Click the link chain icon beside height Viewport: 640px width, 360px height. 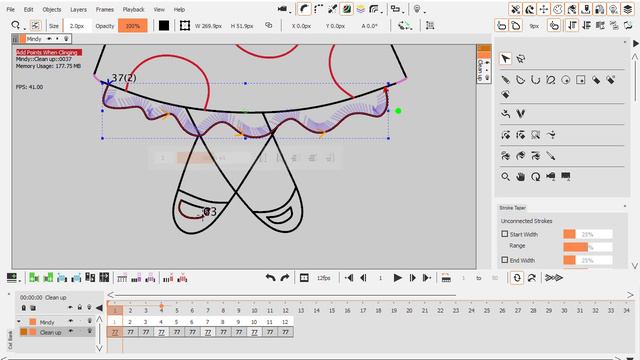pos(269,25)
